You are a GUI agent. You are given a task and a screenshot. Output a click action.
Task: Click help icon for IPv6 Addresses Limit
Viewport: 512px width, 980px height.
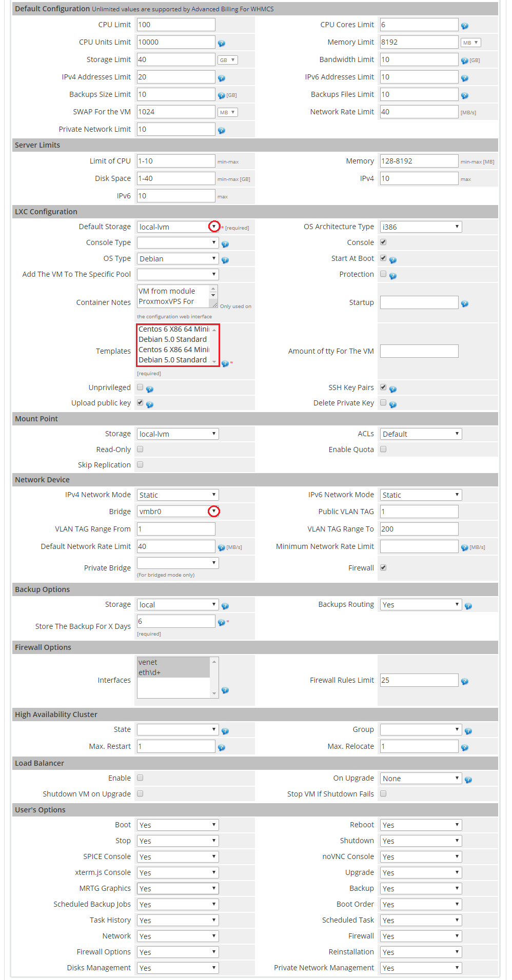click(x=464, y=78)
